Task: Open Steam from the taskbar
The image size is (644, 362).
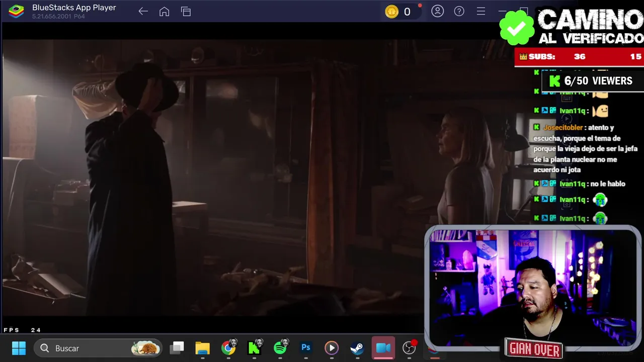Action: [x=357, y=348]
